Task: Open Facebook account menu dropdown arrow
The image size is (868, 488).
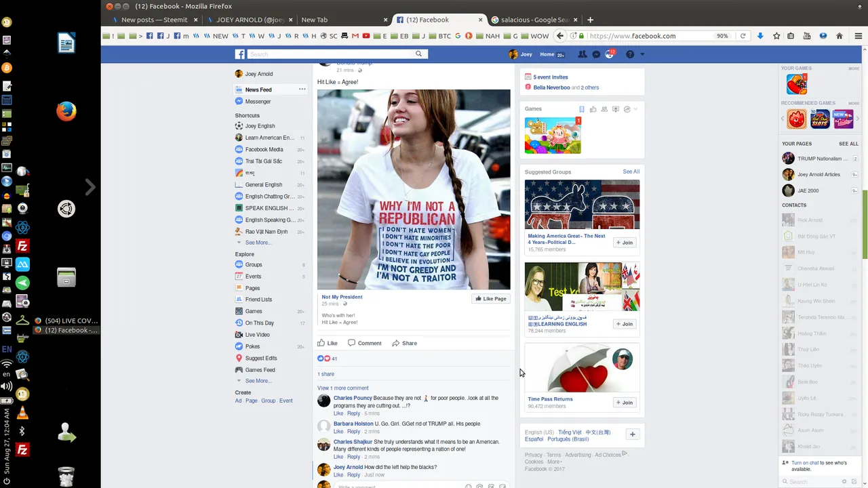Action: 642,54
